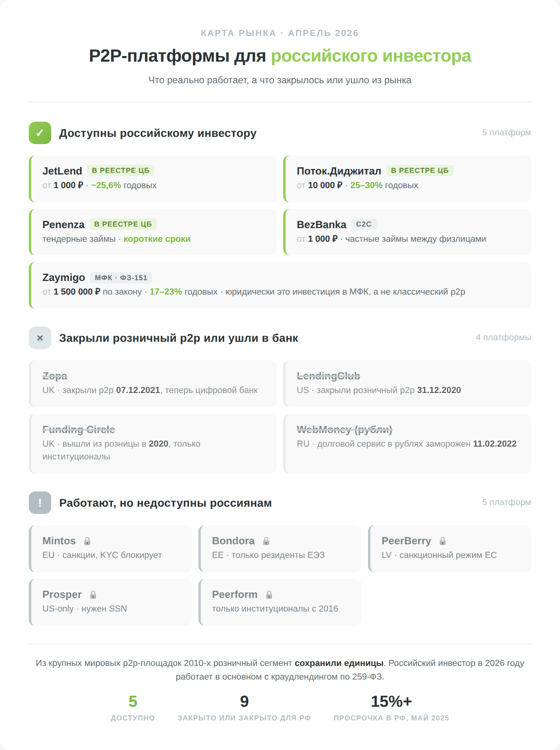Click the C2C badge on BezBanka
Screen dimensions: 560x750
[364, 224]
